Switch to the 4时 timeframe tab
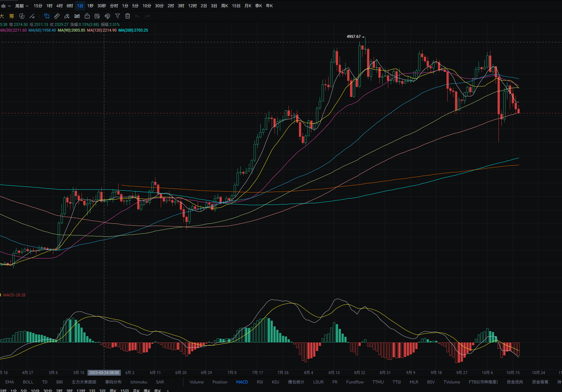The height and width of the screenshot is (392, 562). [x=59, y=6]
